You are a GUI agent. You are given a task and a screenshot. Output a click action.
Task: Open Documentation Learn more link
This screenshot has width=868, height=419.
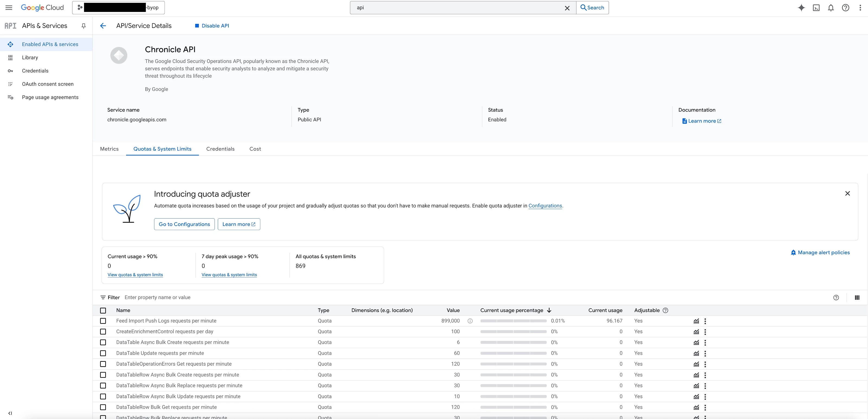click(x=701, y=121)
